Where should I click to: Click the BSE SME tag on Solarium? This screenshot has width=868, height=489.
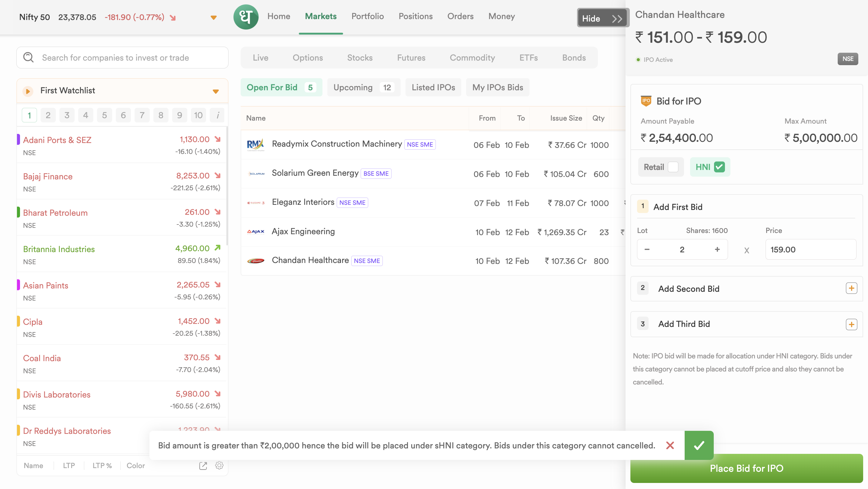[376, 173]
